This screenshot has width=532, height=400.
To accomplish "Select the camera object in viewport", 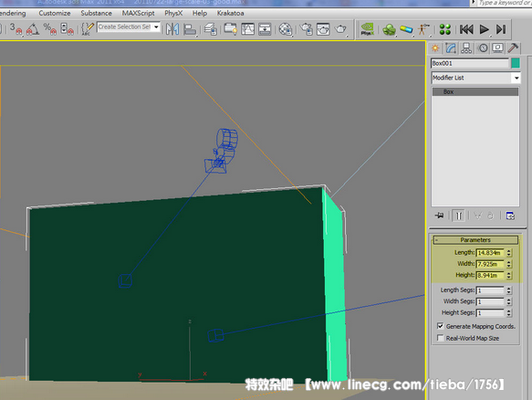I will (x=221, y=151).
